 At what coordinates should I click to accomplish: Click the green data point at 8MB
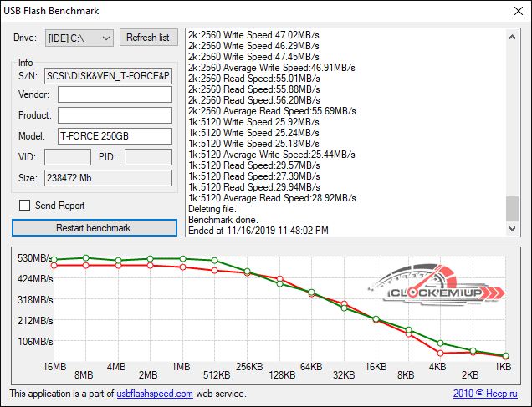tap(85, 258)
